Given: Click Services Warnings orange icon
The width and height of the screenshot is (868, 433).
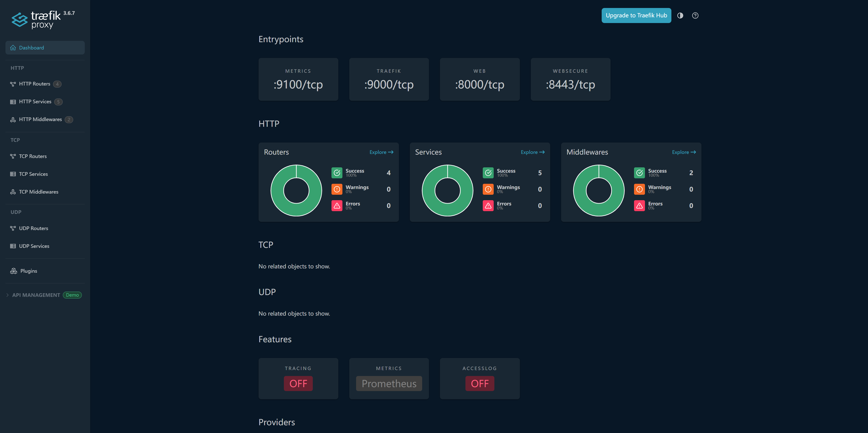Looking at the screenshot, I should [488, 189].
